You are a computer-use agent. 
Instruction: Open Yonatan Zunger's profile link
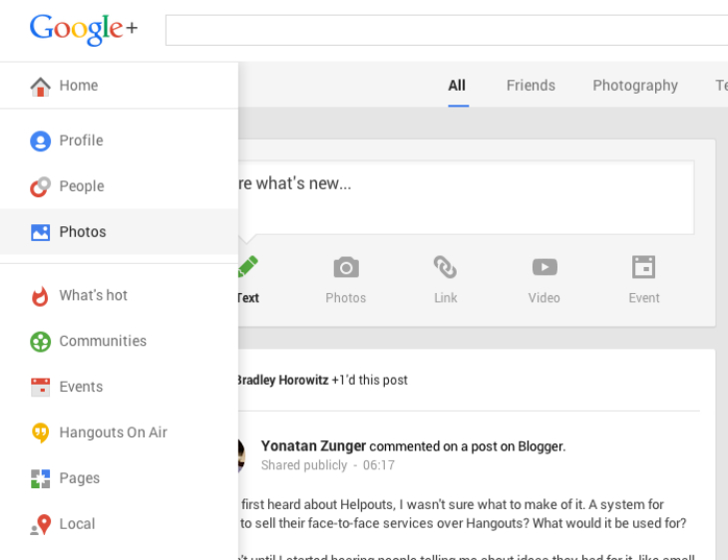pos(313,446)
